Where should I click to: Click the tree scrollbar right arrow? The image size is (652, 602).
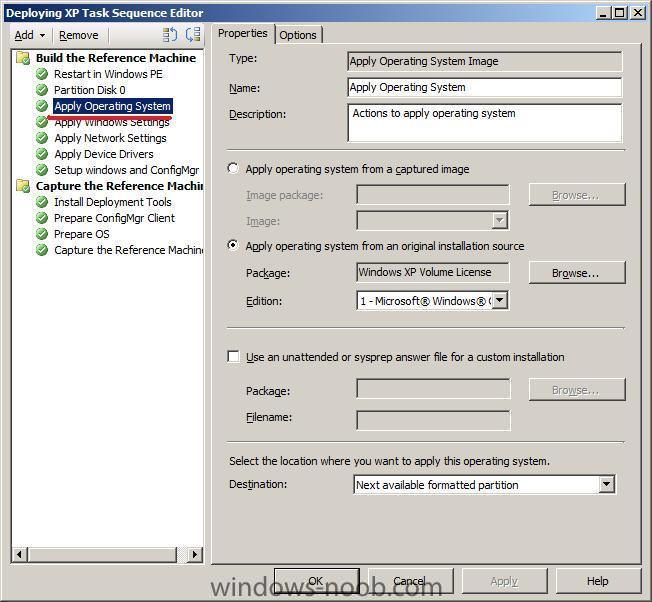click(195, 554)
